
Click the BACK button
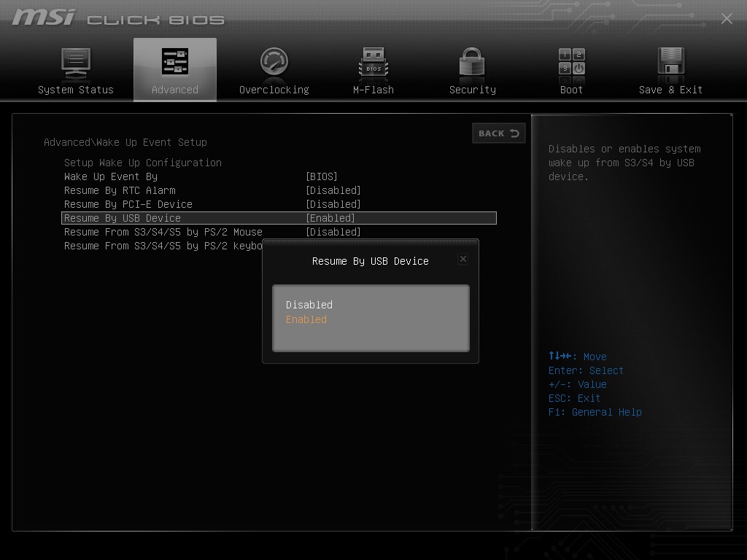coord(499,133)
